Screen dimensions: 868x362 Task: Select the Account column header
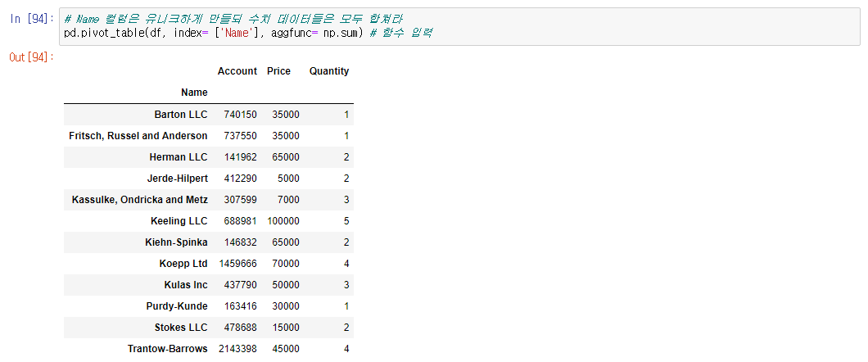point(237,71)
